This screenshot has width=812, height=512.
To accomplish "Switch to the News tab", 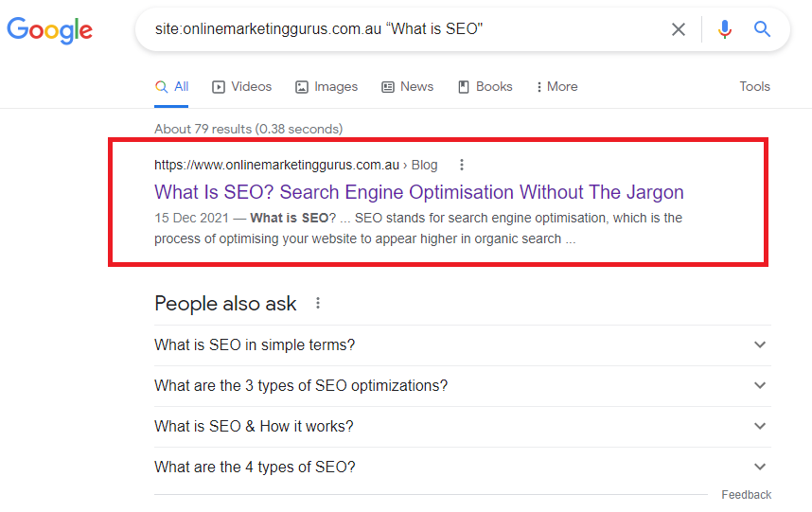I will 408,87.
